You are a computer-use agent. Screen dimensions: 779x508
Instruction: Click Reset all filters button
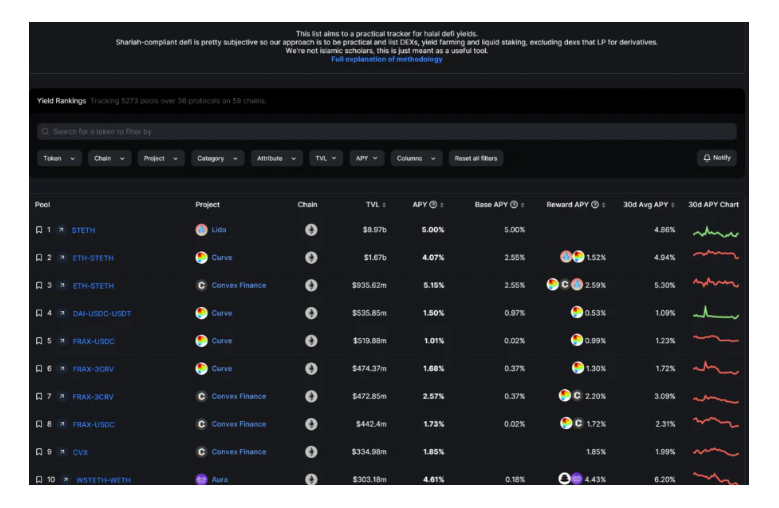[x=476, y=158]
